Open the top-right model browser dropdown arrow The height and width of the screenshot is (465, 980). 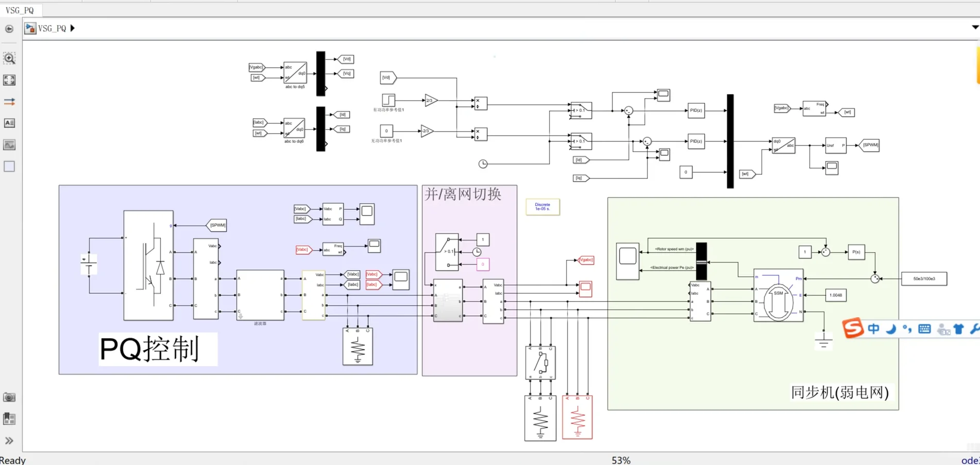coord(975,27)
